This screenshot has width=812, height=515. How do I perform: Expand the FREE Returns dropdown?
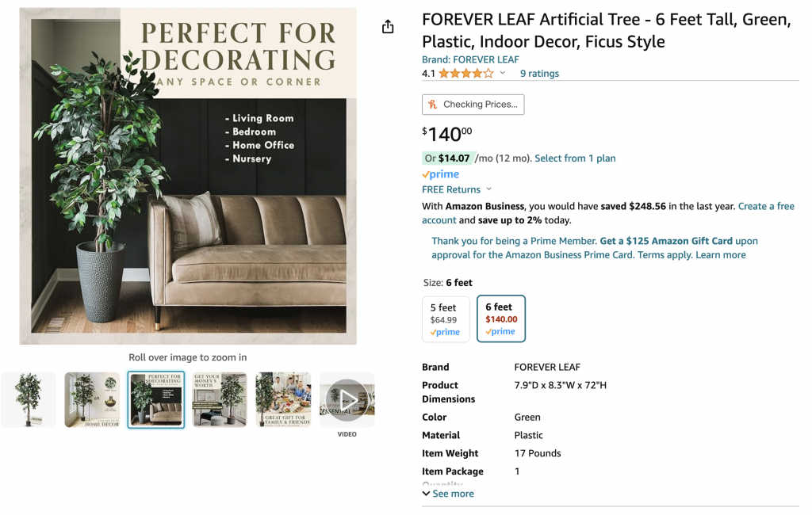point(488,189)
